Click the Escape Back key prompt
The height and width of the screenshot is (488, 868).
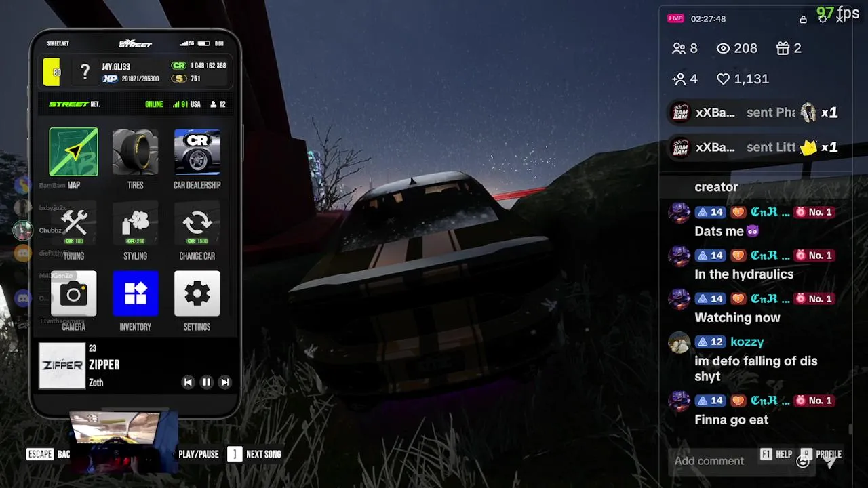click(x=48, y=454)
